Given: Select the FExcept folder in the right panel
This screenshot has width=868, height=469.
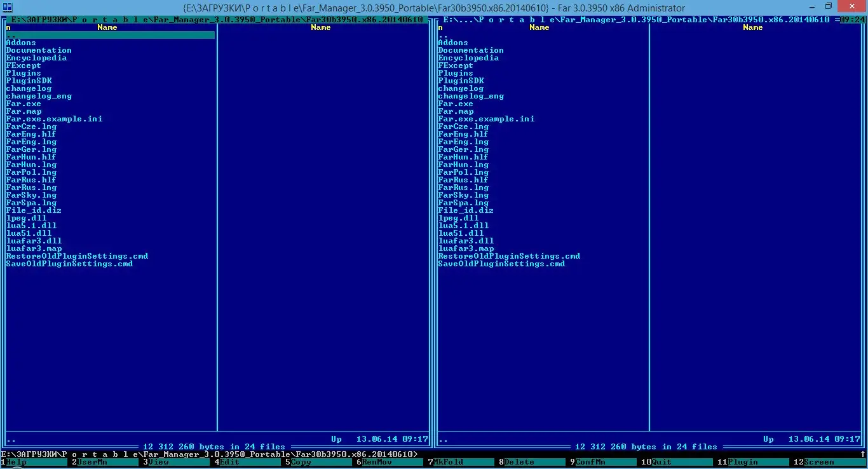Looking at the screenshot, I should tap(456, 65).
